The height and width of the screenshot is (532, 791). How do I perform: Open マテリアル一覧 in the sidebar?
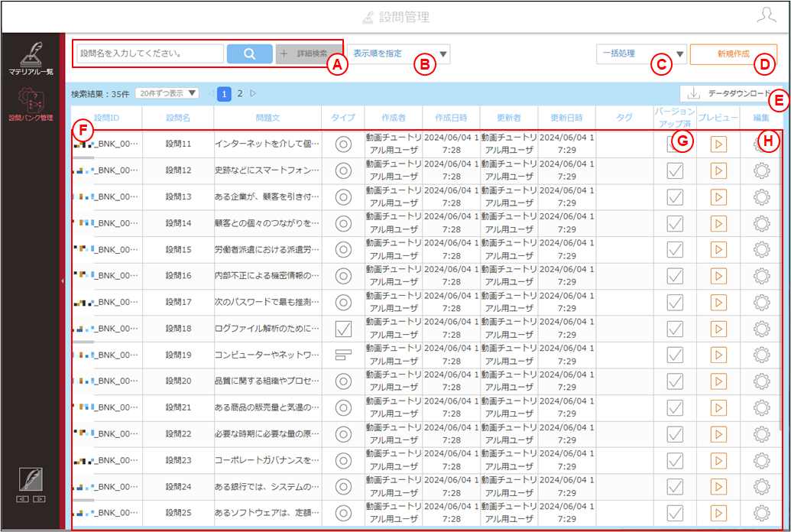[31, 58]
